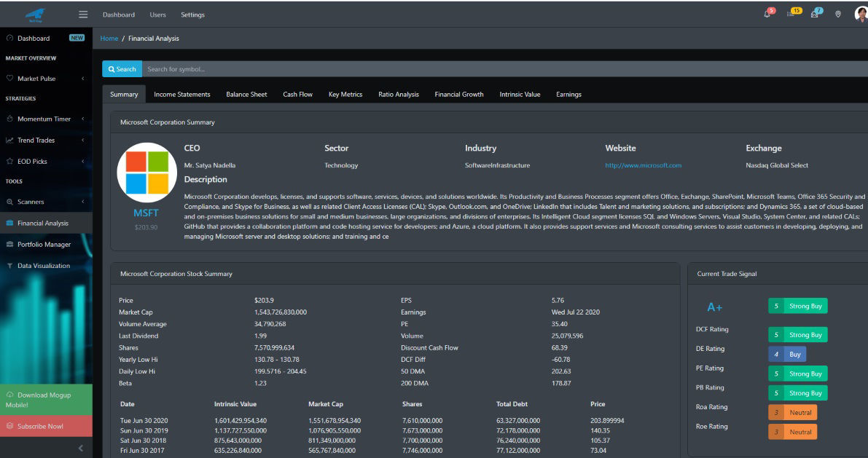Click the Mr. Satya Nadella CEO name
Viewport: 868px width, 458px height.
[210, 165]
